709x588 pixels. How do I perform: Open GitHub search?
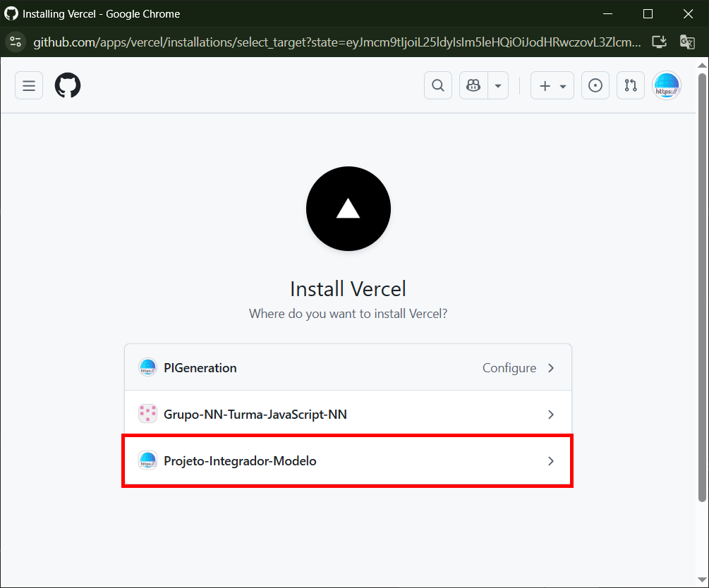[438, 85]
